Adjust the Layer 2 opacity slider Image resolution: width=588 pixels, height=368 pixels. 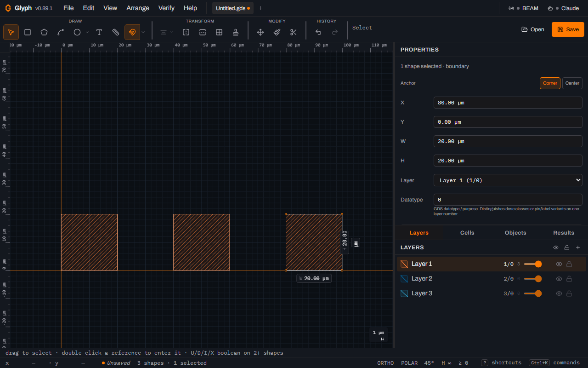pyautogui.click(x=533, y=279)
